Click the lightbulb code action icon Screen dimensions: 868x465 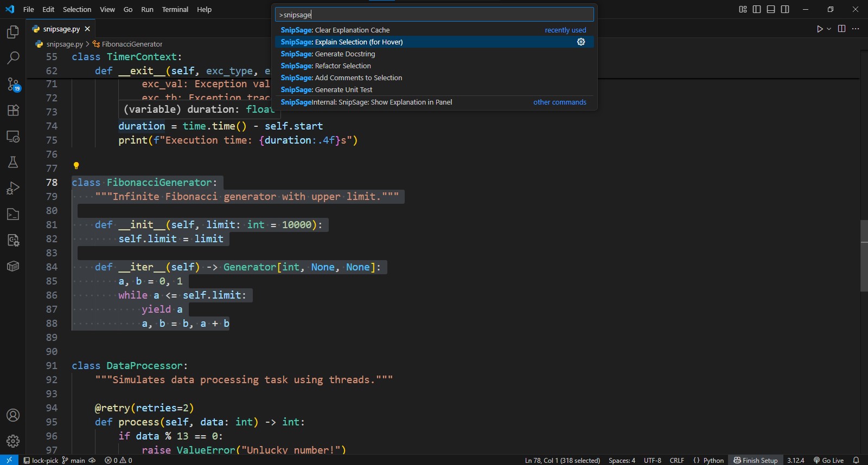[76, 166]
